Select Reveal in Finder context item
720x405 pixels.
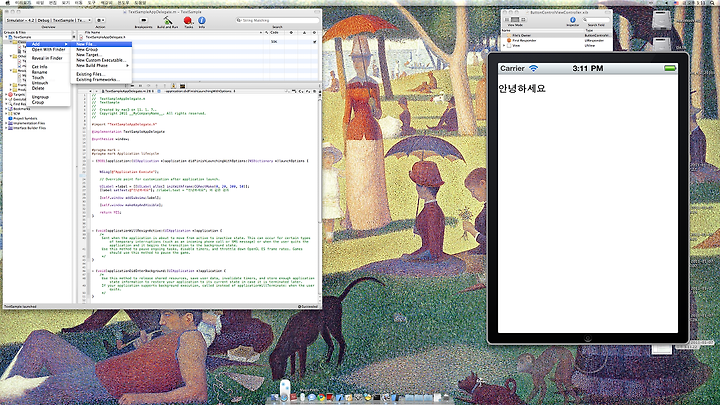pos(48,58)
